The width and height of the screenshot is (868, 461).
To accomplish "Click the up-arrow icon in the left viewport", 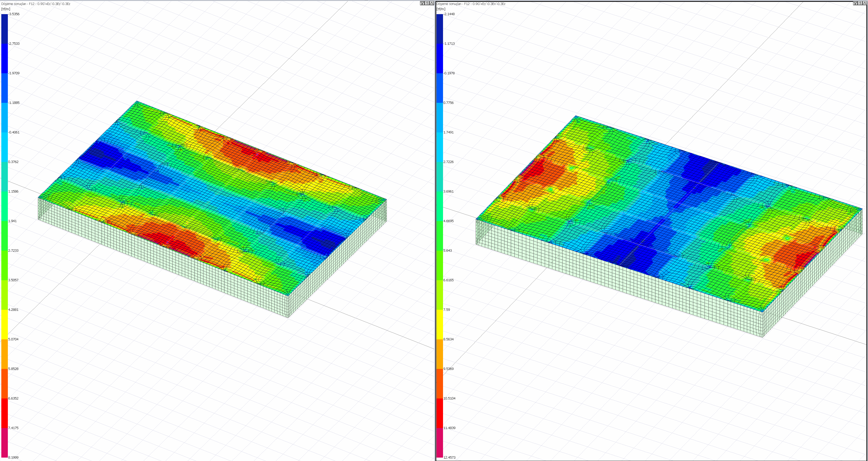I will coord(432,3).
